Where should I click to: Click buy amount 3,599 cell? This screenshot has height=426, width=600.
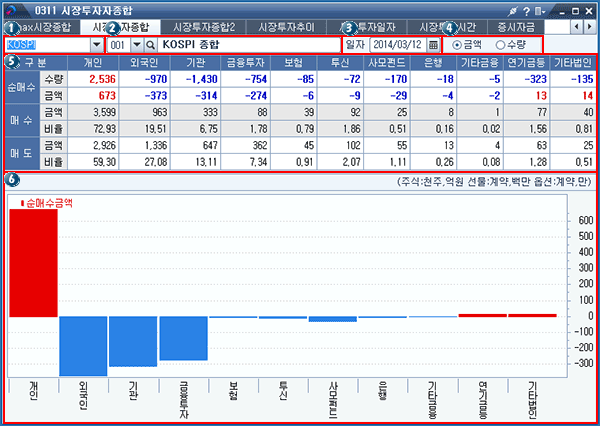click(x=93, y=113)
